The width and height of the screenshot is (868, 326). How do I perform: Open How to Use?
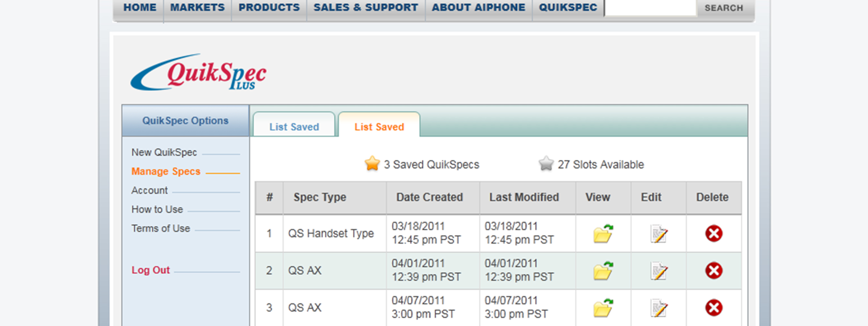pos(157,210)
